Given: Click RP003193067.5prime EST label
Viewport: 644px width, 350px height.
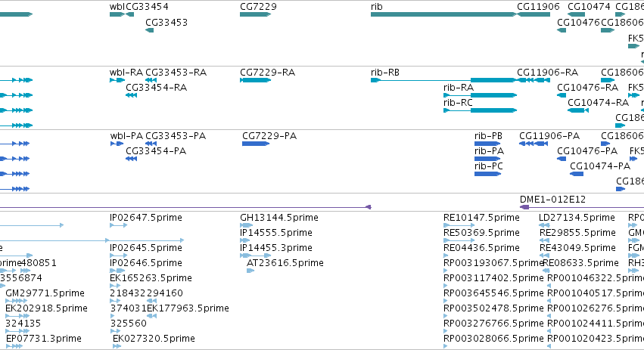Looking at the screenshot, I should pyautogui.click(x=493, y=263).
